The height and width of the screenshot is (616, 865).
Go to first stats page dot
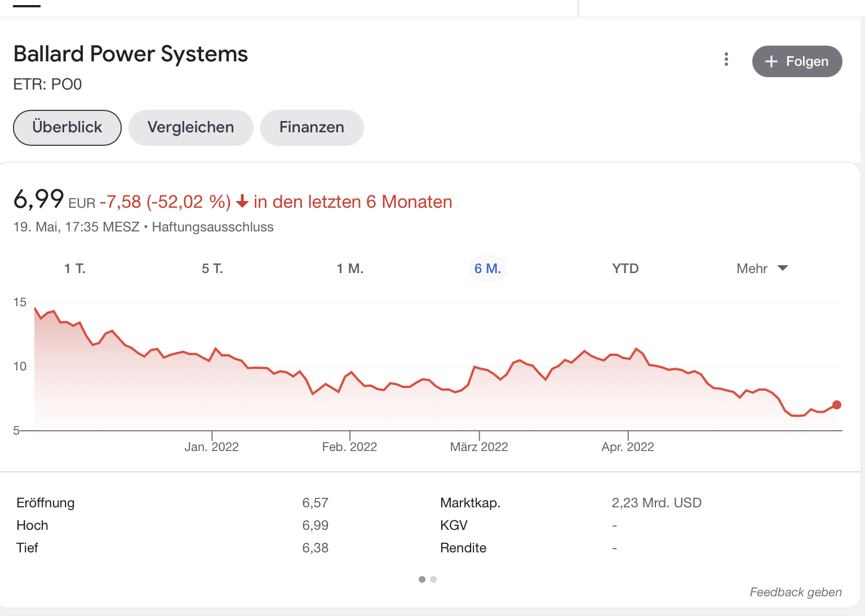point(422,579)
